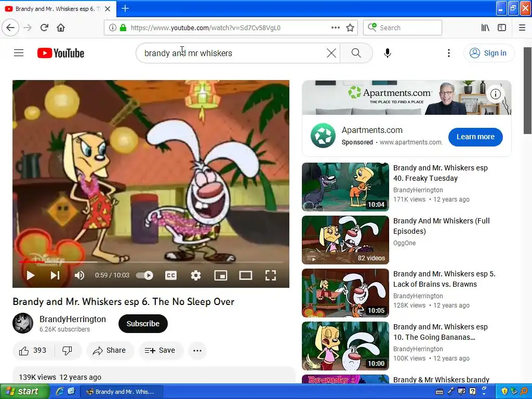This screenshot has height=399, width=532.
Task: Toggle the browser sidebar view
Action: coord(502,28)
